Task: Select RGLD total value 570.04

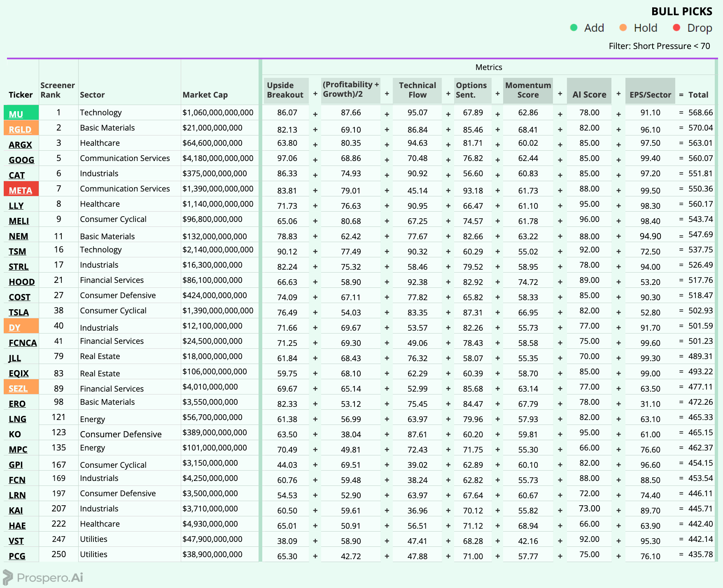Action: point(700,128)
